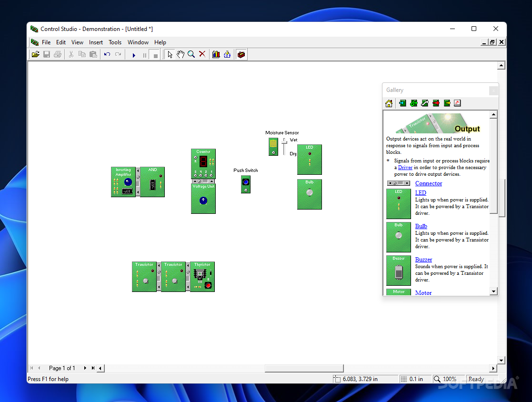The width and height of the screenshot is (532, 402).
Task: Click the Copy toolbar icon
Action: [x=82, y=54]
